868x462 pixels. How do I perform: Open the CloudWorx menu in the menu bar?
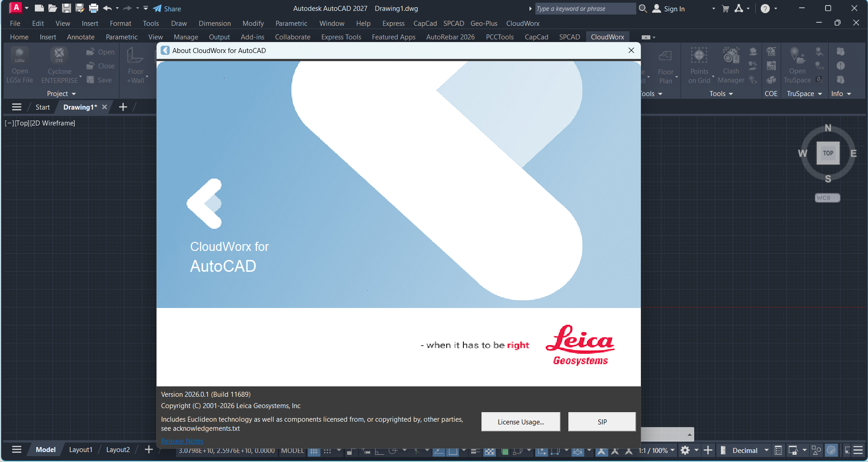click(x=523, y=24)
